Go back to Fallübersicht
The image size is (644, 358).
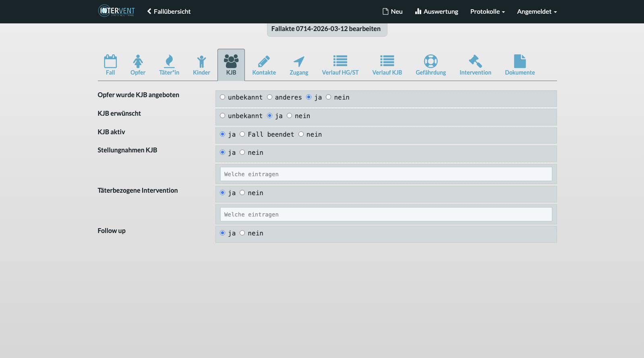[169, 12]
